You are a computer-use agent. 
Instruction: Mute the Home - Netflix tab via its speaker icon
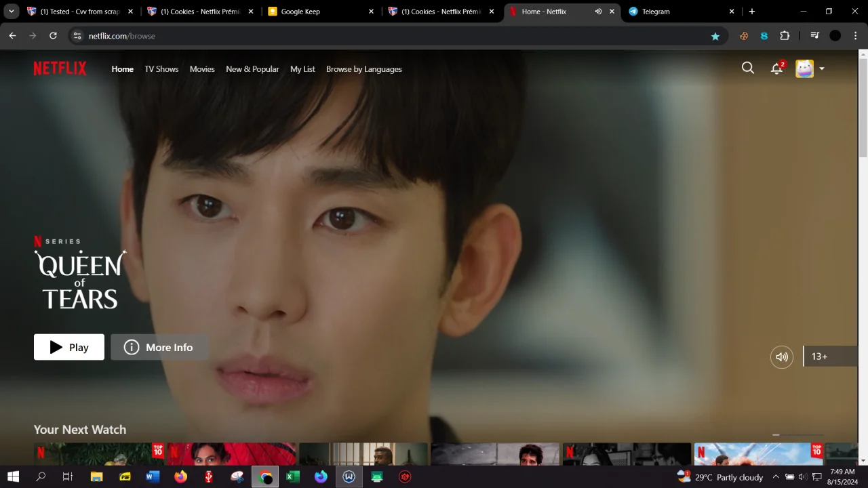click(598, 12)
